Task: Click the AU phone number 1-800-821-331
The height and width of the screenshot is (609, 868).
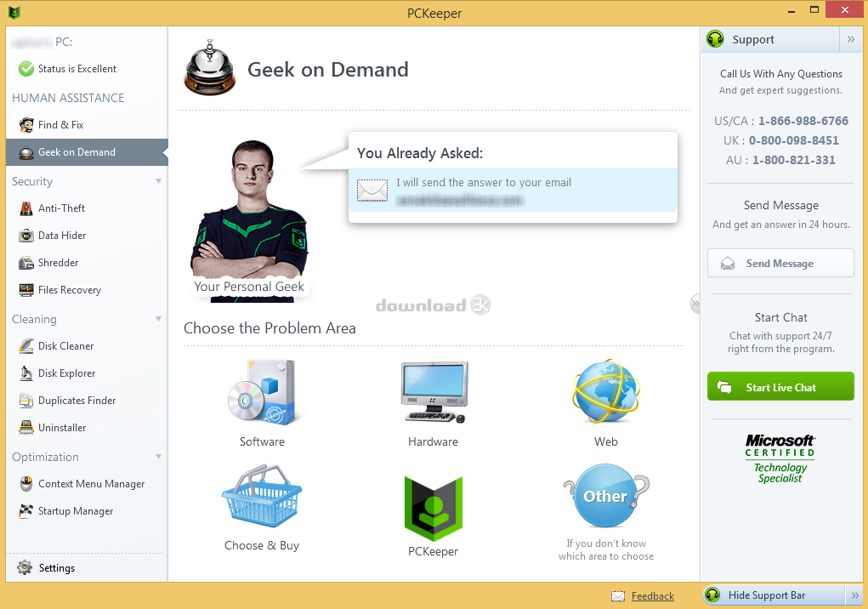Action: click(794, 160)
